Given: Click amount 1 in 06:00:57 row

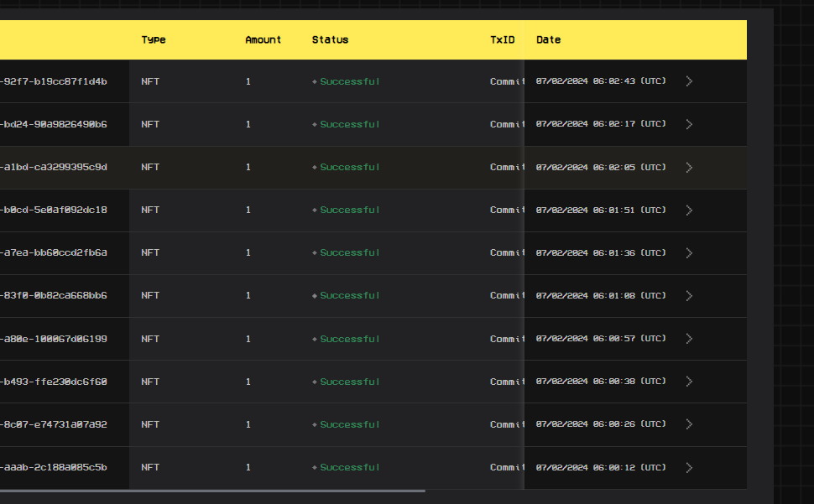Looking at the screenshot, I should coord(248,339).
